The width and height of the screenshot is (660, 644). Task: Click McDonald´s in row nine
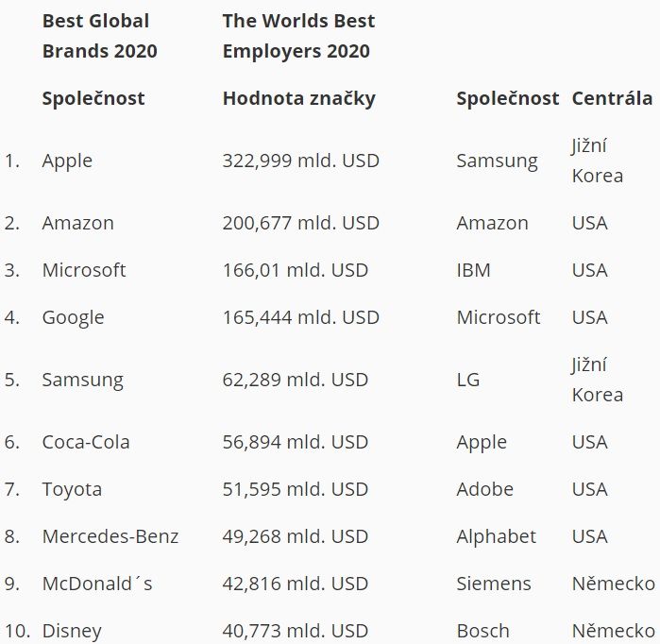tap(97, 584)
